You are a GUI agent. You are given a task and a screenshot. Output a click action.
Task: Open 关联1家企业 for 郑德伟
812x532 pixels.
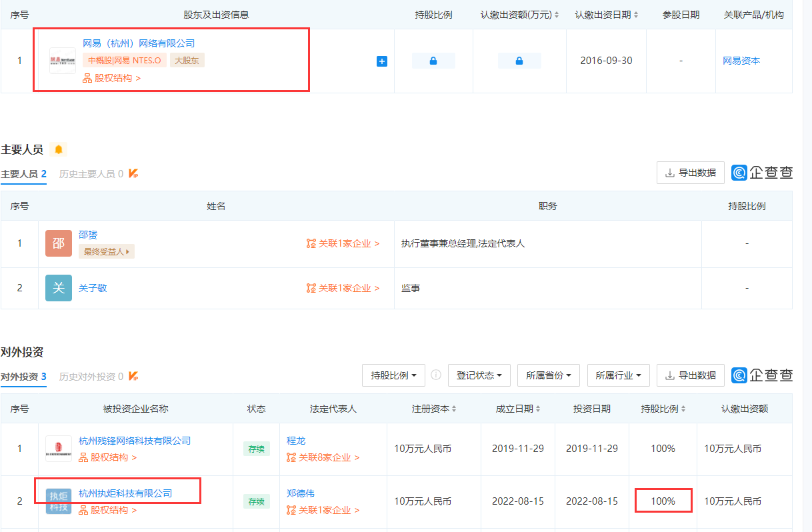323,510
